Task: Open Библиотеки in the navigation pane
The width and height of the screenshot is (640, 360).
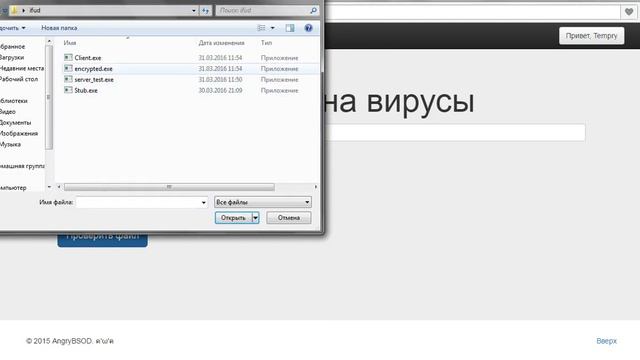Action: (x=13, y=101)
